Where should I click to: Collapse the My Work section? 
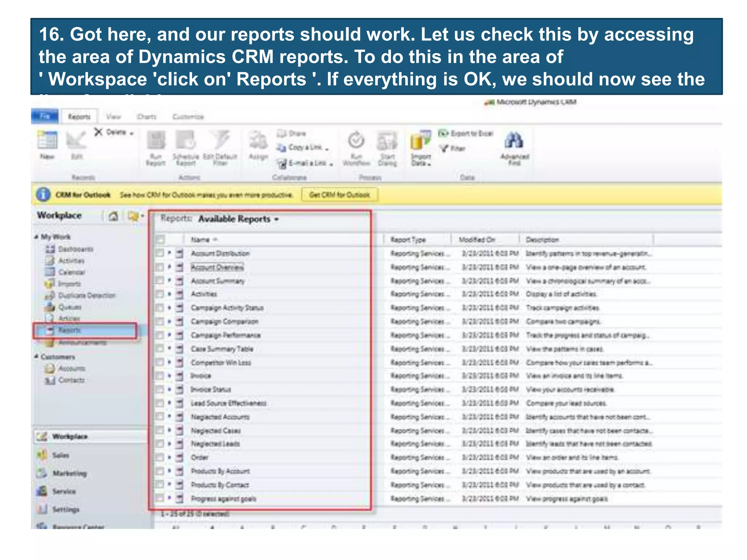pos(36,237)
